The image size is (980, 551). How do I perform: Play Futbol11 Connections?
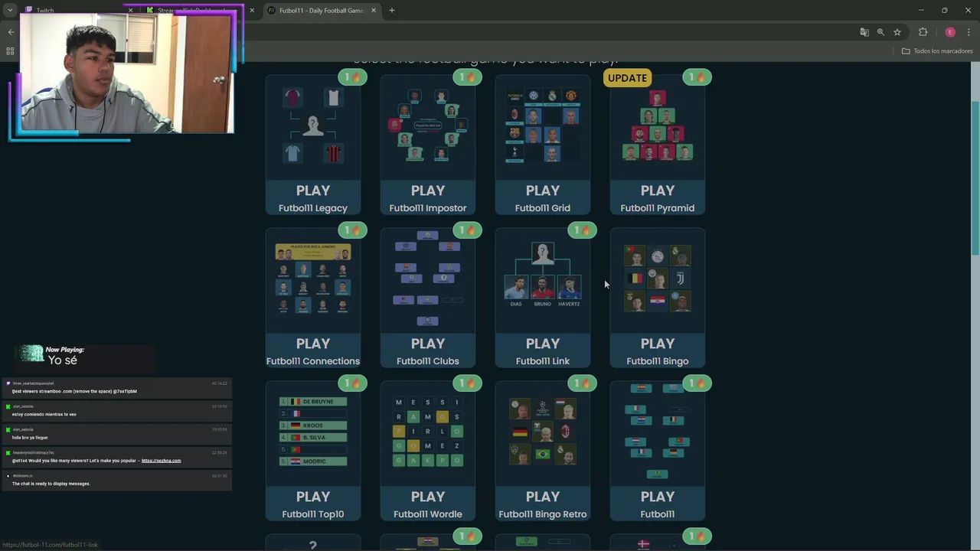pos(313,350)
